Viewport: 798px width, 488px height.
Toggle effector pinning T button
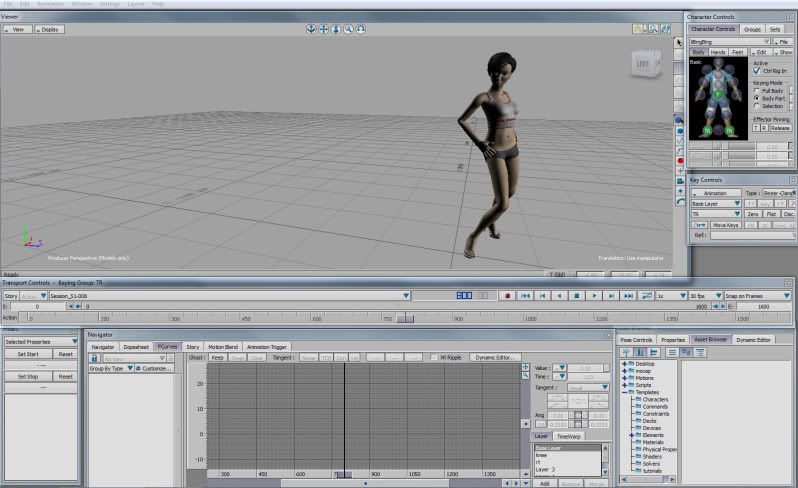tap(756, 128)
